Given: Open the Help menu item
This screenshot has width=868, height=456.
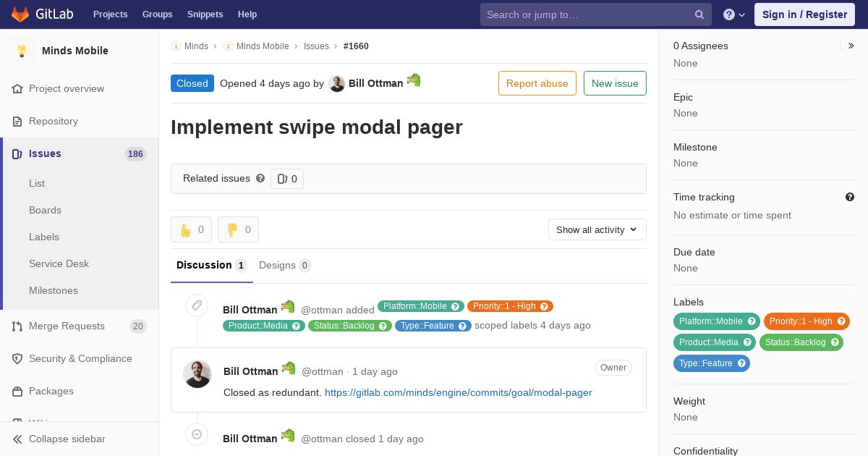Looking at the screenshot, I should 247,14.
